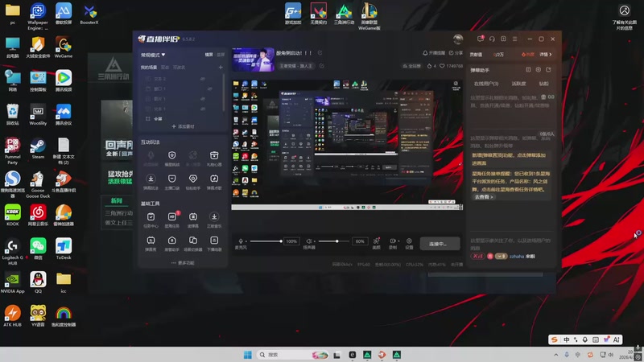Viewport: 644px width, 362px height.
Task: Open the WeGame desktop icon
Action: tap(64, 47)
